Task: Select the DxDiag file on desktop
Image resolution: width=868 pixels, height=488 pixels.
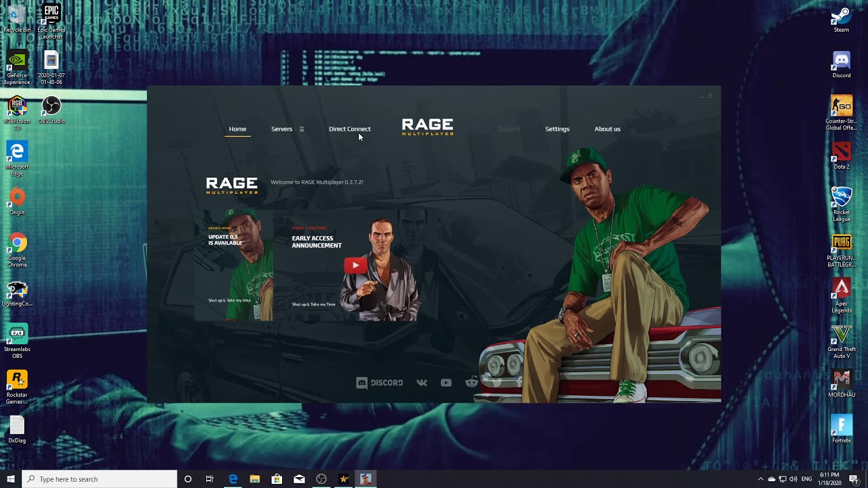Action: (x=17, y=430)
